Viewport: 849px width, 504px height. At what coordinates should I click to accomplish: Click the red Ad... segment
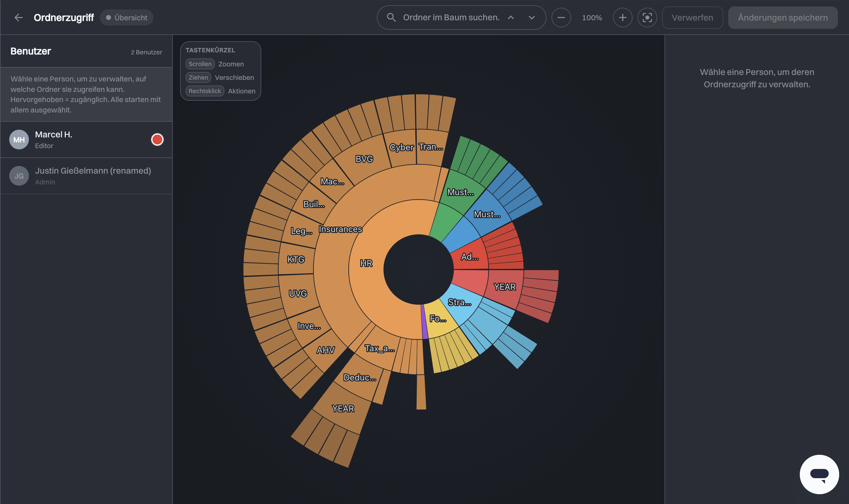point(470,257)
